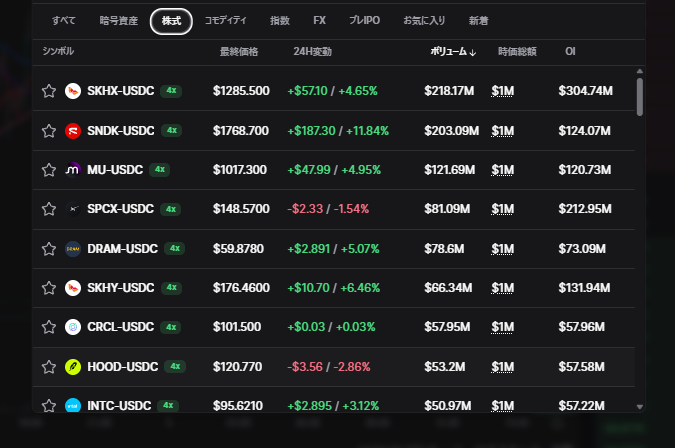Click the DRAM-USDC logo icon
Viewport: 675px width, 448px height.
click(x=73, y=249)
